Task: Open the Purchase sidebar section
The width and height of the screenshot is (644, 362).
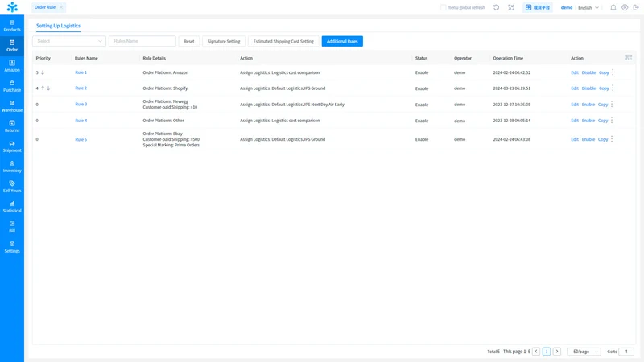Action: coord(12,86)
